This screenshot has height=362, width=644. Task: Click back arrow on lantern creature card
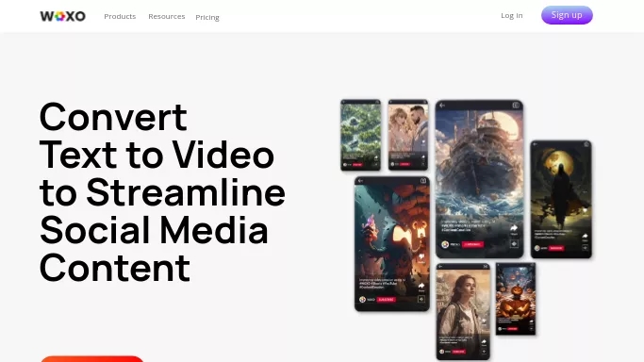point(360,181)
